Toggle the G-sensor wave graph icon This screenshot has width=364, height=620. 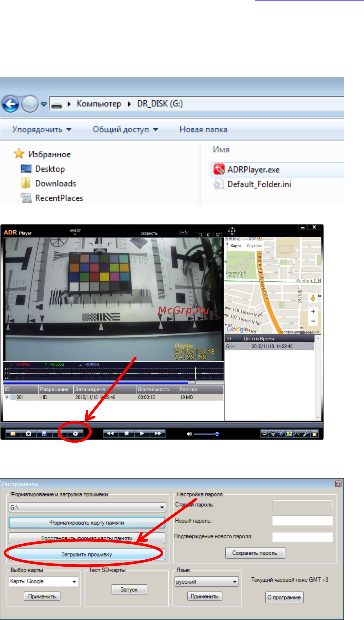[298, 434]
